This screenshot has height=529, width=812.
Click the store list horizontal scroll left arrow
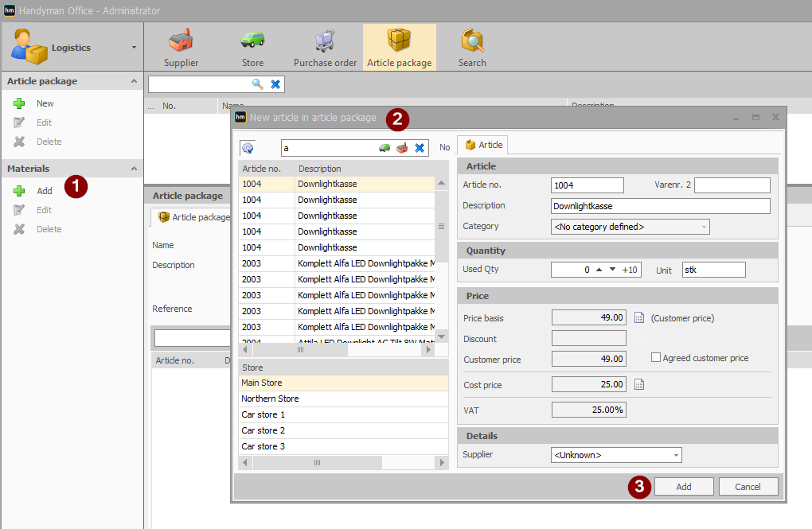pos(245,462)
